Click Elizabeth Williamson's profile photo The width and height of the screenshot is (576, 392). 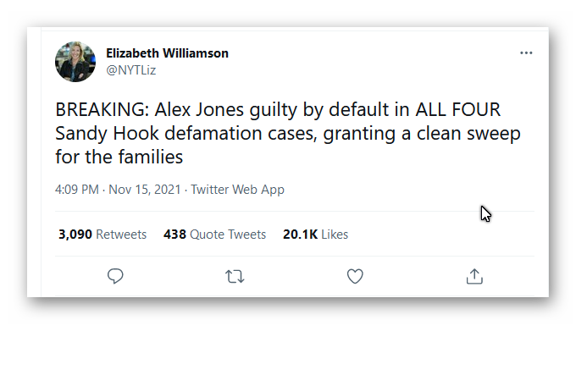(x=75, y=62)
